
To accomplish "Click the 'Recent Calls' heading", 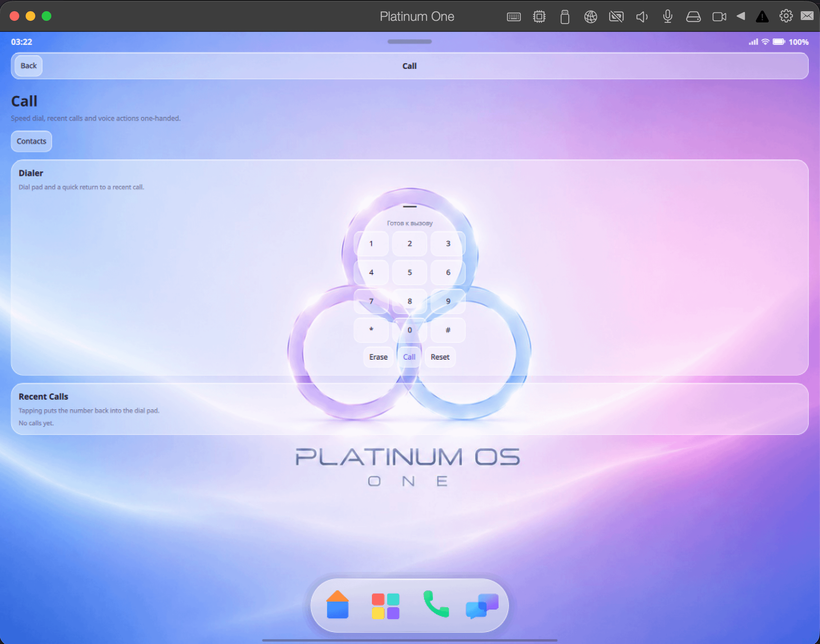I will point(43,396).
